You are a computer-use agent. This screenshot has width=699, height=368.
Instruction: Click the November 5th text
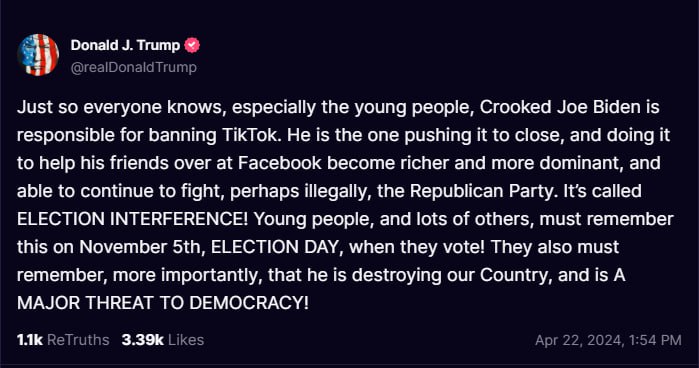point(142,247)
